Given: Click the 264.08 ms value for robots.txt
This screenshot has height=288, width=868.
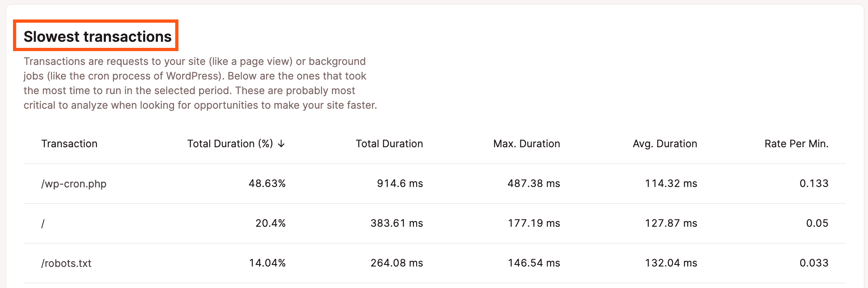Looking at the screenshot, I should point(397,263).
